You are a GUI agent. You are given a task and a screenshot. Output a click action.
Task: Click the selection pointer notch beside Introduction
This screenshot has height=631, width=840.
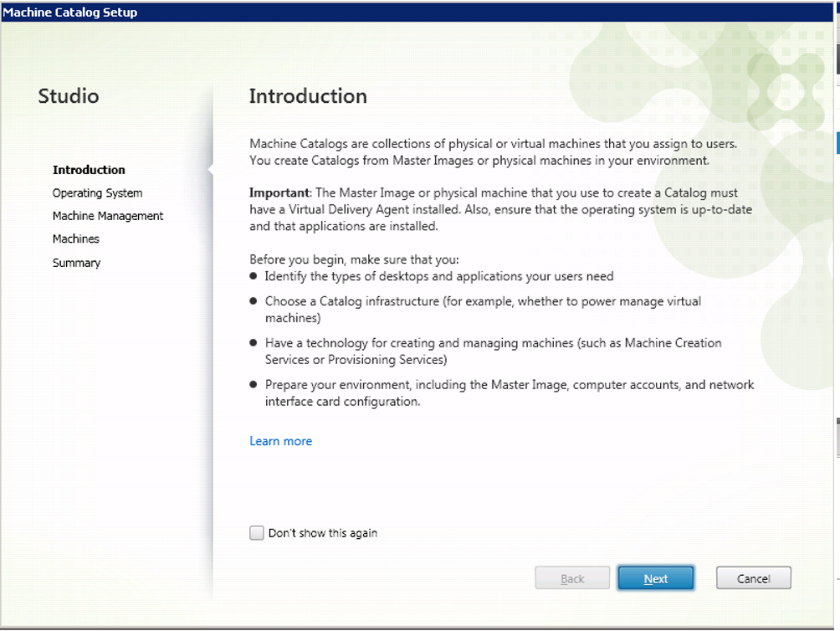[211, 170]
